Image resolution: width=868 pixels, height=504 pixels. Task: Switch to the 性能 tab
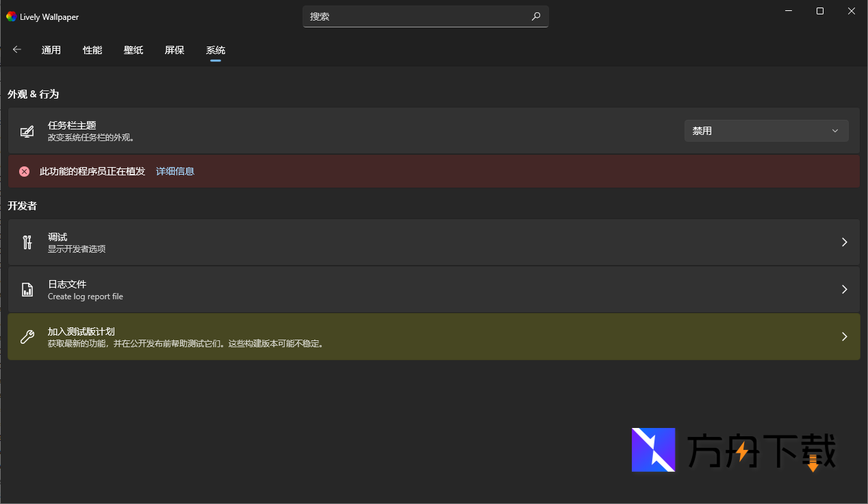point(92,50)
